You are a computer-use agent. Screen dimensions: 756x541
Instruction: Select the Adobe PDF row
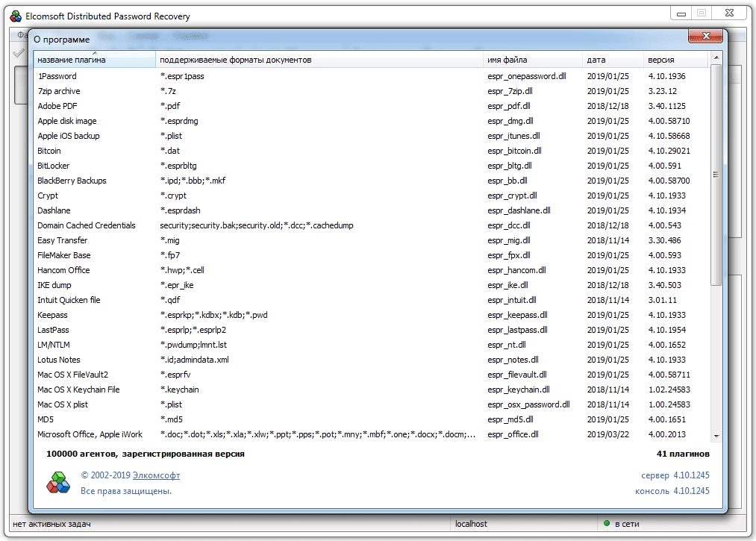pyautogui.click(x=371, y=106)
